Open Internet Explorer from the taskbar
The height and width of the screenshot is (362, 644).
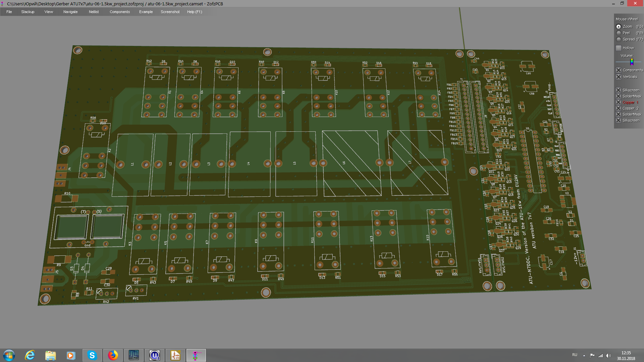pos(30,355)
